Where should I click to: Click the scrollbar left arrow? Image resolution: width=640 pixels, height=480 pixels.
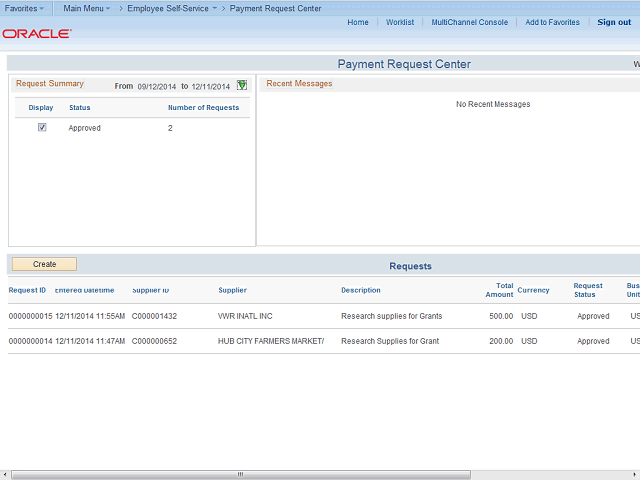coord(4,475)
